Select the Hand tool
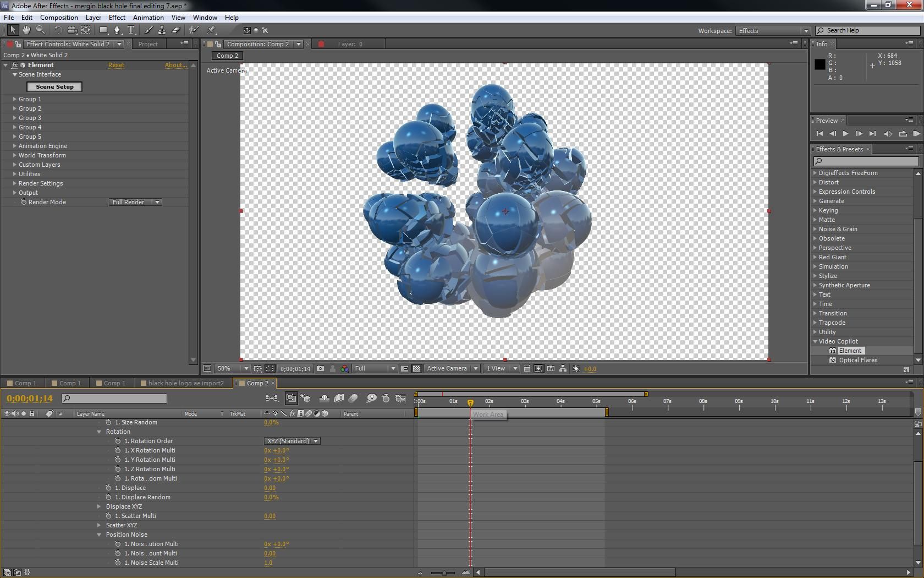This screenshot has height=578, width=924. pyautogui.click(x=26, y=30)
